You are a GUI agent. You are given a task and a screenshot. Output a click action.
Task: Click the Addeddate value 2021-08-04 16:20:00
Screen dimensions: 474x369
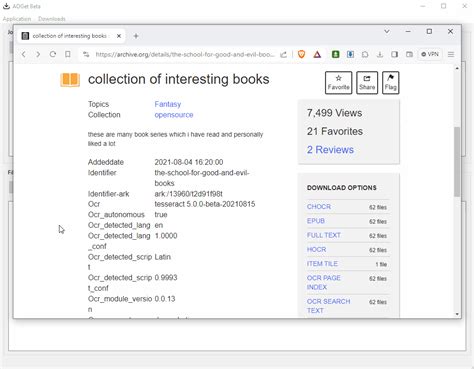(x=189, y=162)
